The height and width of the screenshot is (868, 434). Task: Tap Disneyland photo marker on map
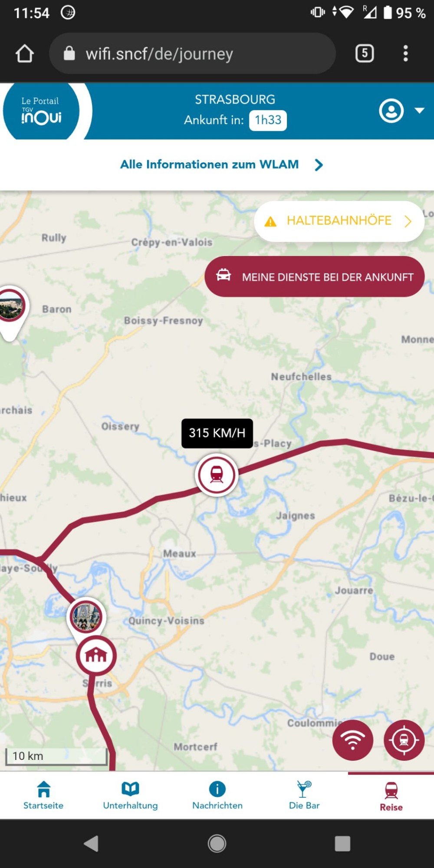(x=86, y=616)
